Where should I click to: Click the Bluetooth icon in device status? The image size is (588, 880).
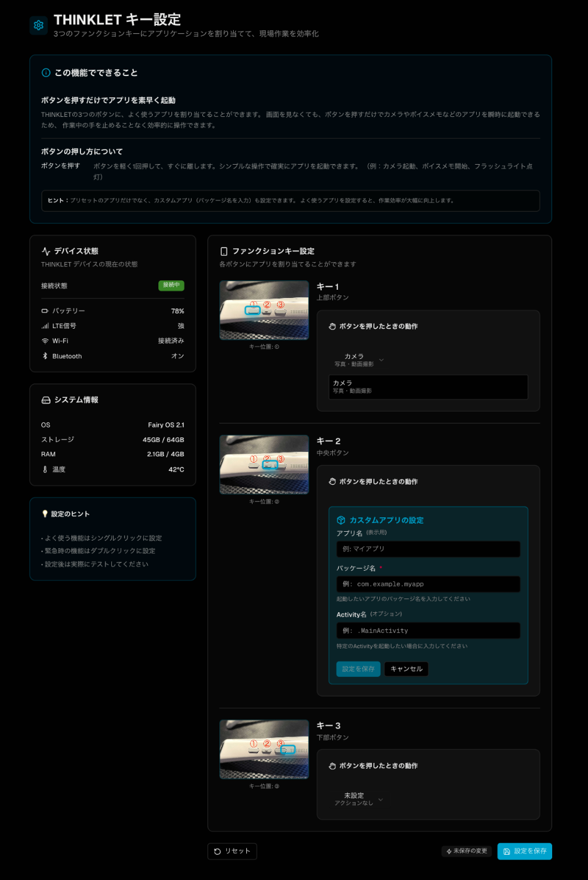click(45, 356)
